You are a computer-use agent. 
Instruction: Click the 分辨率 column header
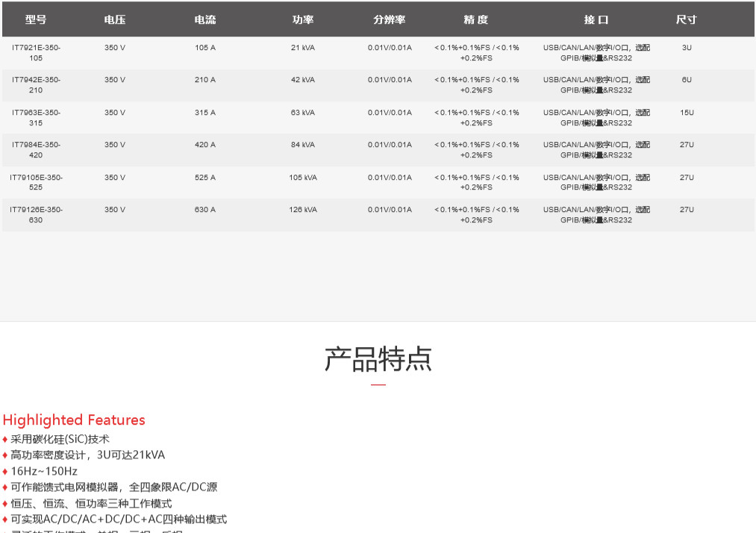(390, 20)
